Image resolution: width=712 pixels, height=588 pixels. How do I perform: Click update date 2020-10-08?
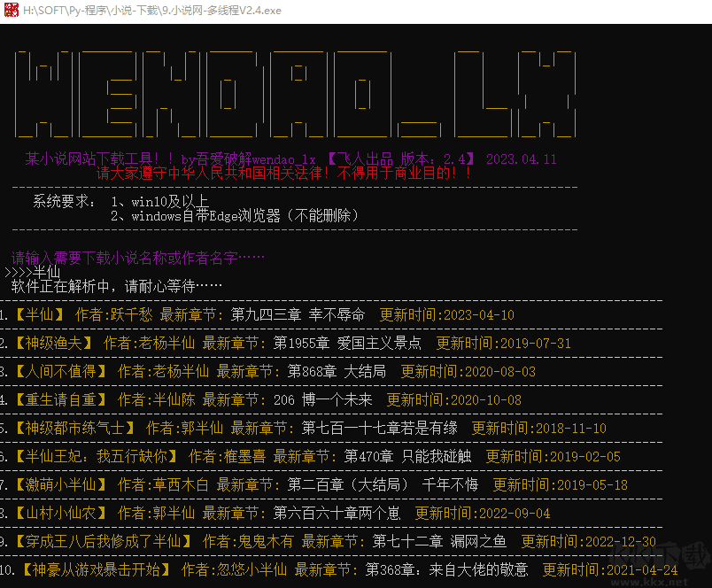click(486, 399)
